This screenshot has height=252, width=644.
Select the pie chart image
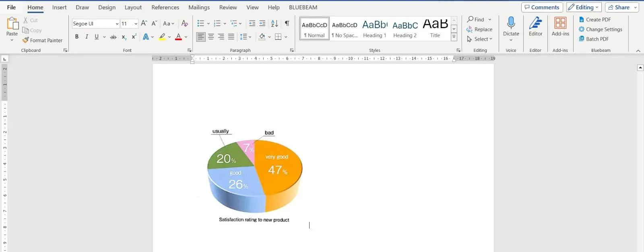coord(254,176)
